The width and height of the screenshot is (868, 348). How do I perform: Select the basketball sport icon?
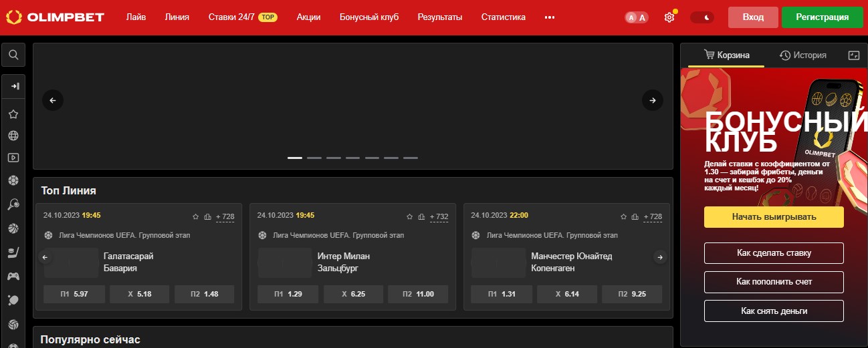13,228
